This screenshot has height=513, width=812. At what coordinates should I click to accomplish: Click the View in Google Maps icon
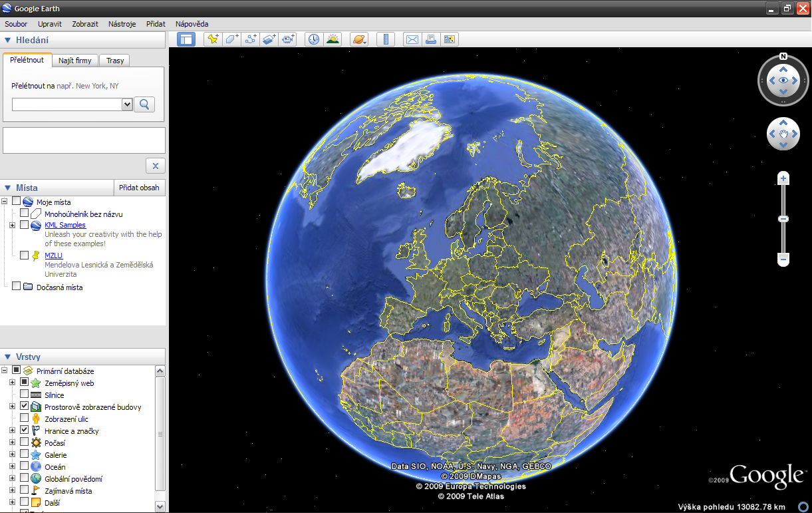coord(450,39)
